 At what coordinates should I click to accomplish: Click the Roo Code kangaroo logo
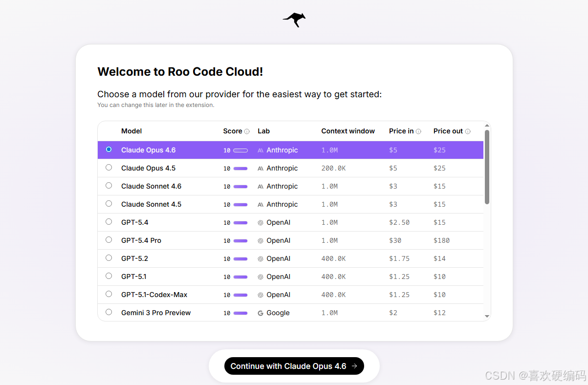click(x=294, y=20)
